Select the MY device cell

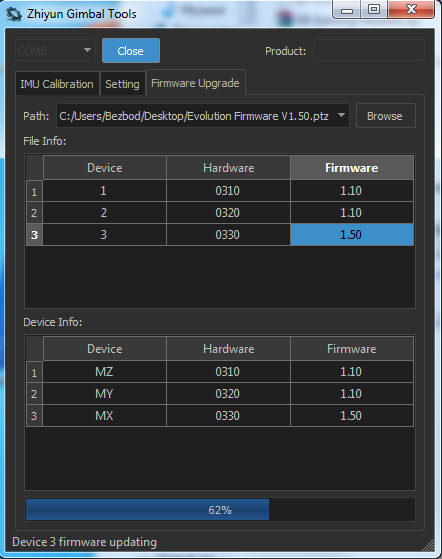coord(104,394)
